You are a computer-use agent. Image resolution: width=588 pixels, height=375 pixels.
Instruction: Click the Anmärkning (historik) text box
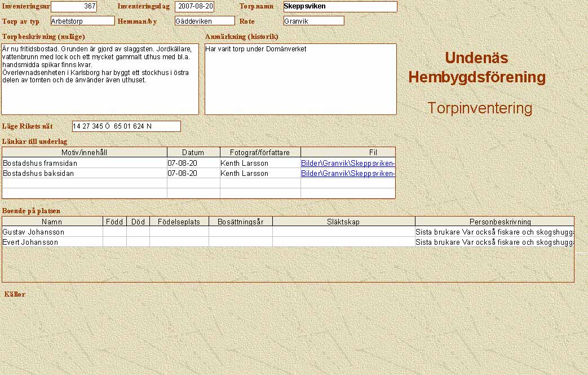point(300,79)
